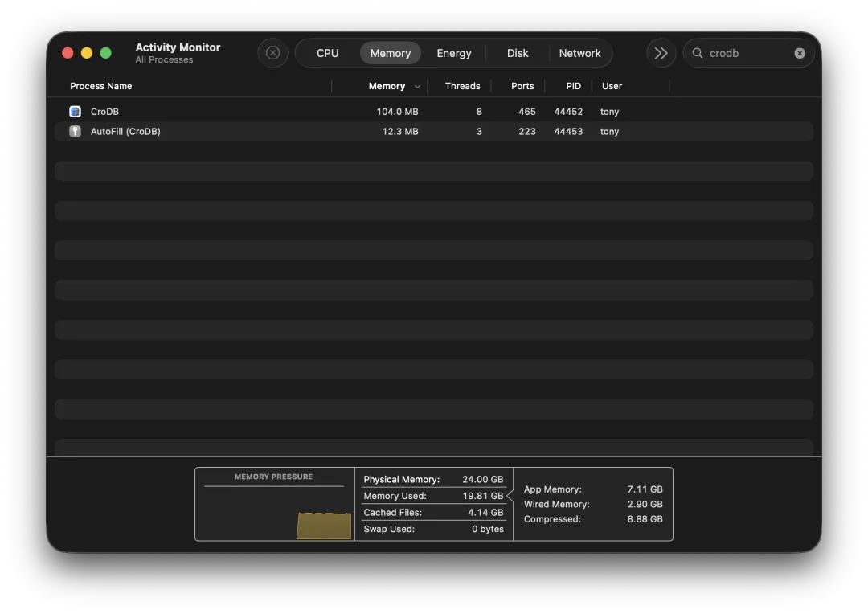This screenshot has width=868, height=614.
Task: Click the 12.3 MB memory value
Action: pos(400,131)
